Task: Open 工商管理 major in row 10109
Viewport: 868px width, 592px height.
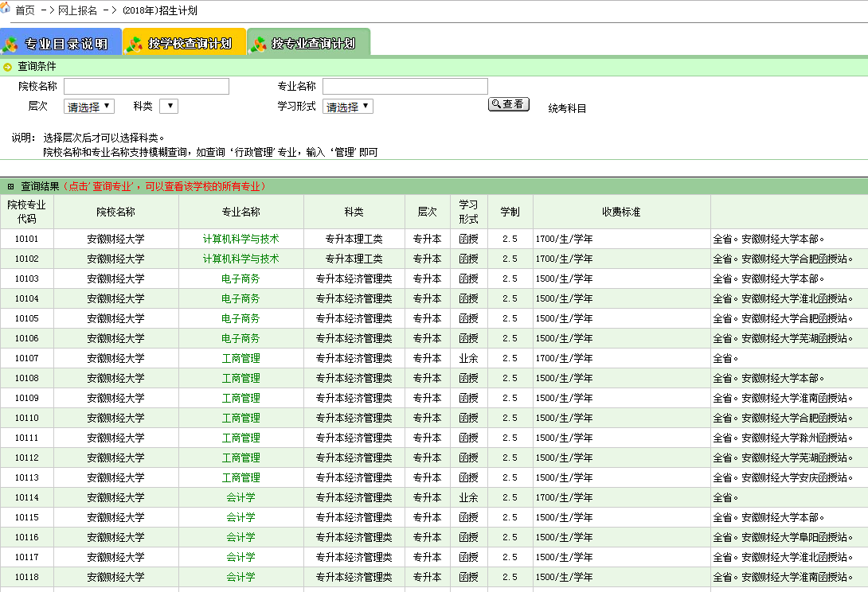Action: (240, 399)
